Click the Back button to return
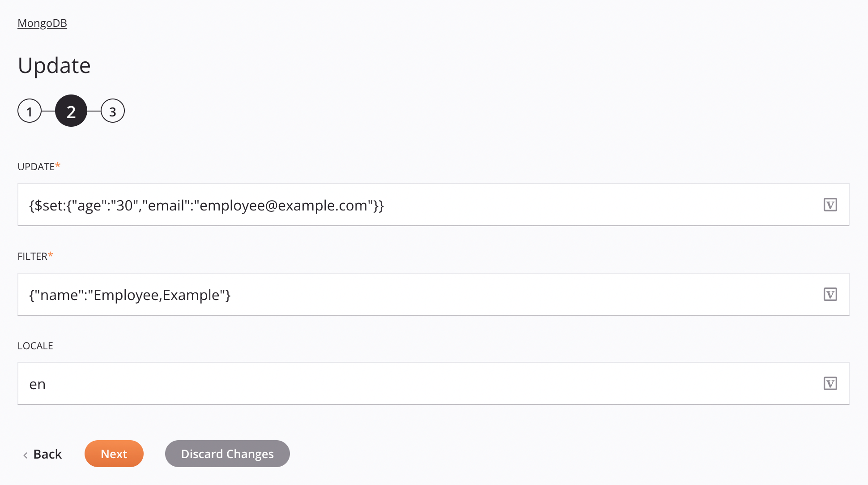 tap(42, 453)
